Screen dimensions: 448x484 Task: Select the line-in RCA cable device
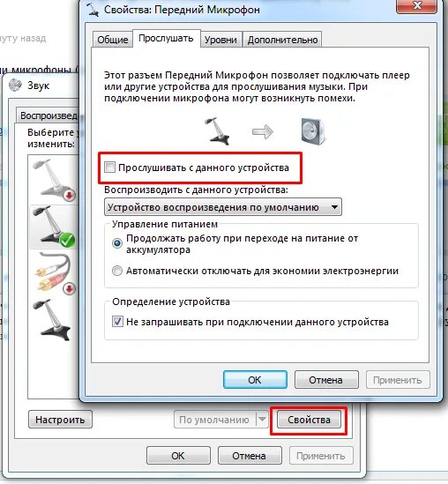(54, 273)
